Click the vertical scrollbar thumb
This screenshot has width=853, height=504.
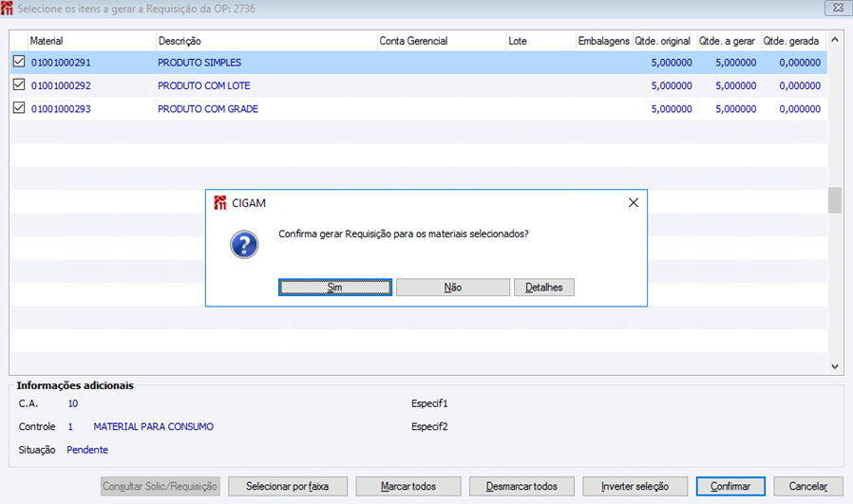[x=835, y=200]
